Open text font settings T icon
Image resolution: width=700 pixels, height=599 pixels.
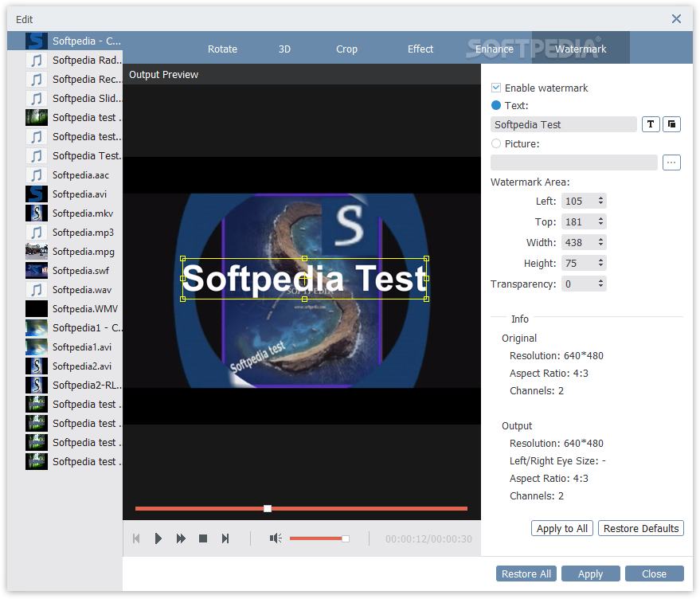pyautogui.click(x=651, y=124)
